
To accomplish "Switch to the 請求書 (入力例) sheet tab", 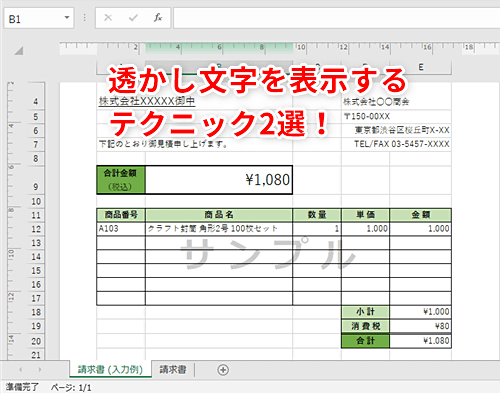I will 110,369.
